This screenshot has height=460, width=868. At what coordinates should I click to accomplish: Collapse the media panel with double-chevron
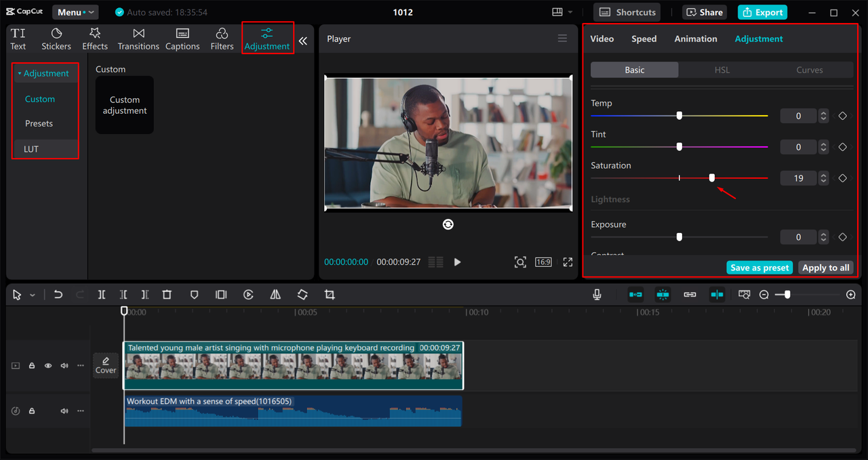(302, 41)
